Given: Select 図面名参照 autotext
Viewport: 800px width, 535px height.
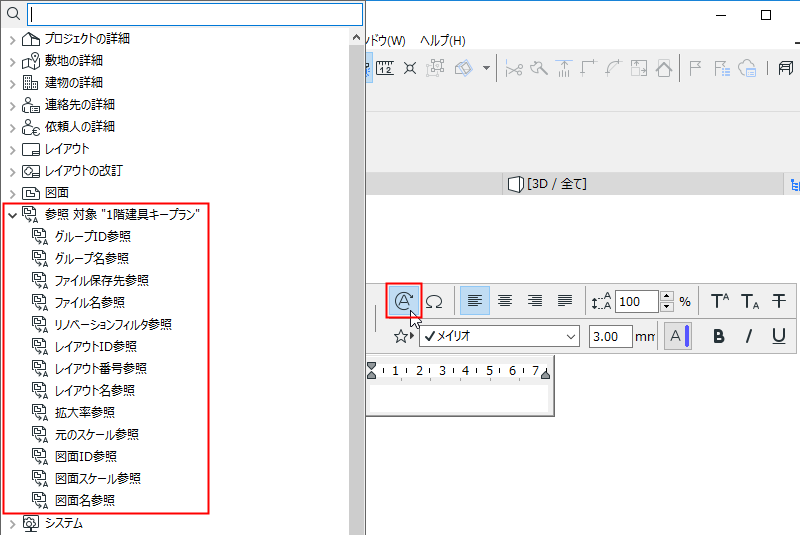Looking at the screenshot, I should (x=85, y=500).
